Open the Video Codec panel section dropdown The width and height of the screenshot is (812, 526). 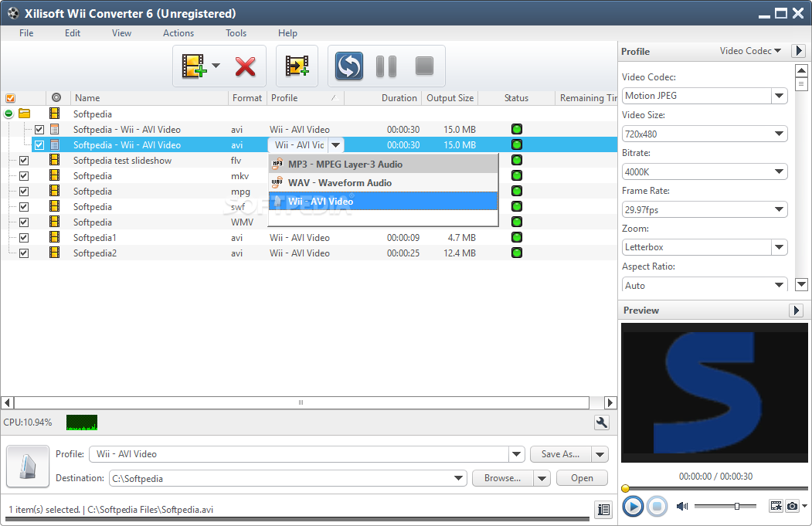coord(750,51)
